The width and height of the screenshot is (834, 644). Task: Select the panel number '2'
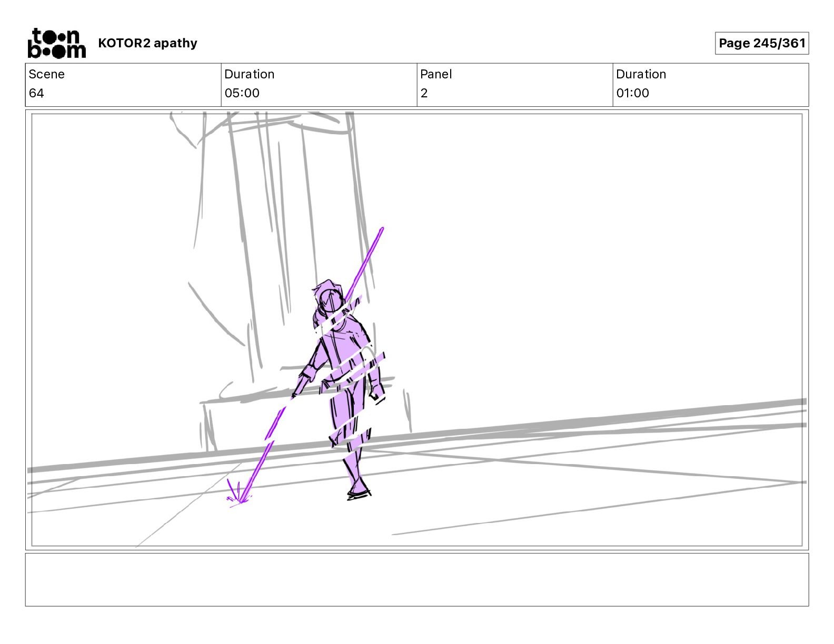pos(424,93)
